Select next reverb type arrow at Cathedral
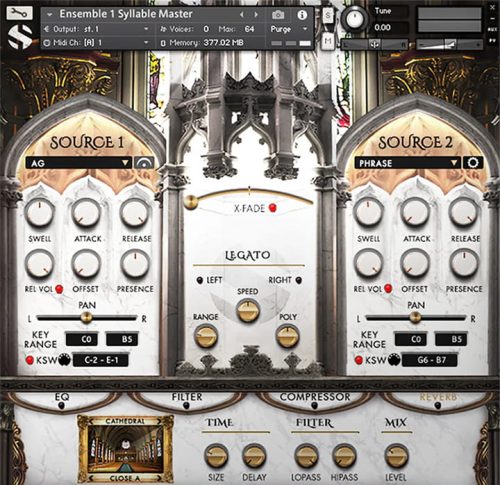Screen dimensions: 500x485 coord(159,421)
